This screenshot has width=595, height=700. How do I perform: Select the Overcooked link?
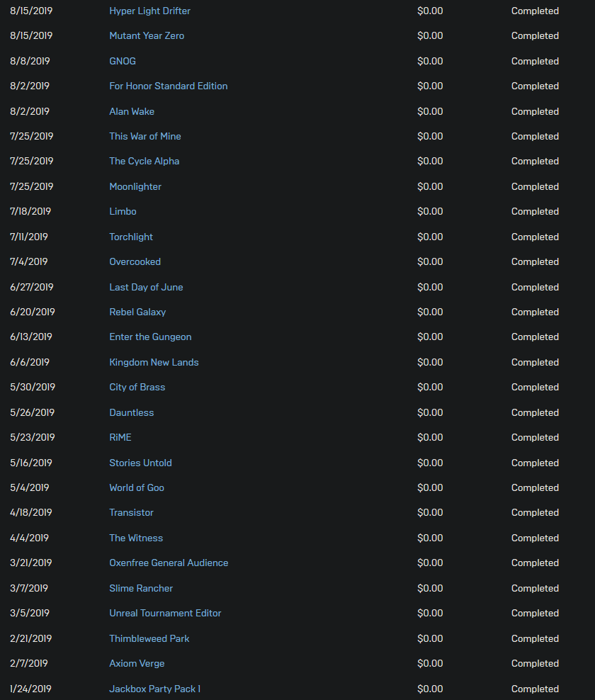[135, 262]
